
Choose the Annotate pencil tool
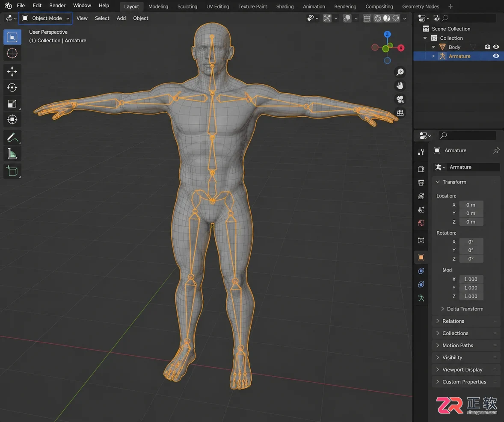click(12, 138)
